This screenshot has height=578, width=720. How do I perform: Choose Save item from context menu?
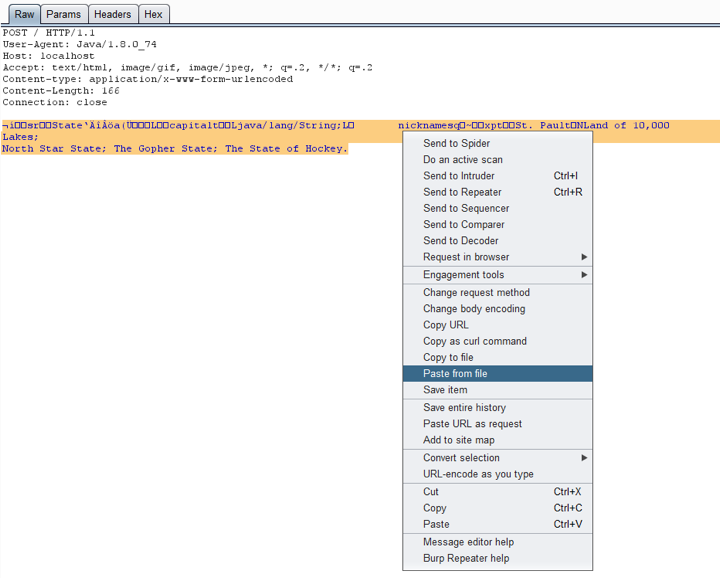[445, 390]
